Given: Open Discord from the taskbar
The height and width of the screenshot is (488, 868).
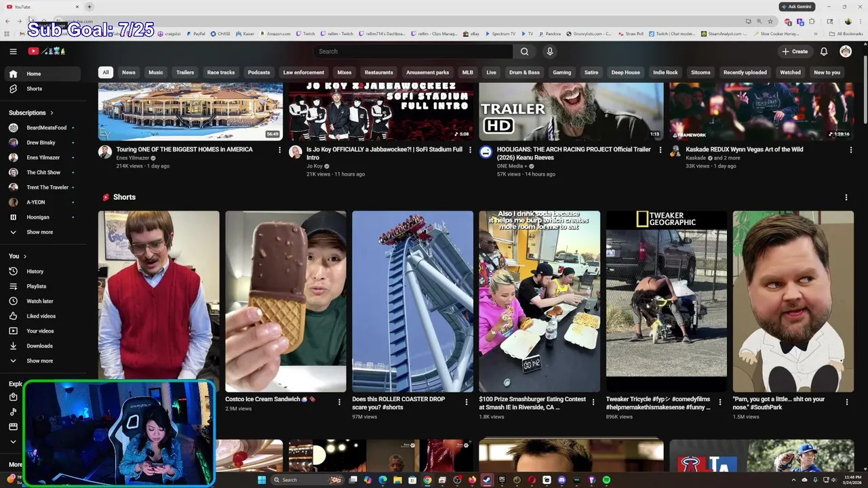Looking at the screenshot, I should (x=561, y=480).
